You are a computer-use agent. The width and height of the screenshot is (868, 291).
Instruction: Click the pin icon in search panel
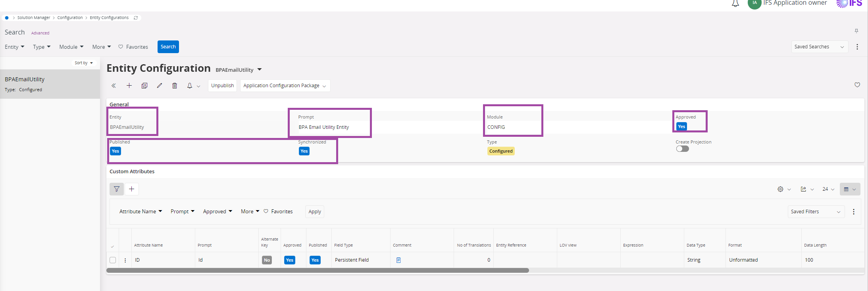coord(856,31)
